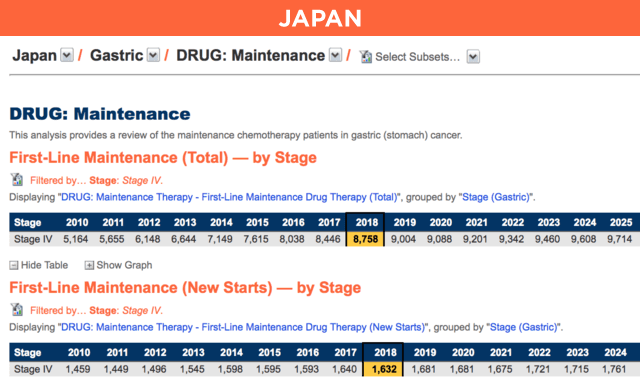The height and width of the screenshot is (379, 640).
Task: Expand the DRUG: Maintenance dropdown arrow
Action: [336, 55]
